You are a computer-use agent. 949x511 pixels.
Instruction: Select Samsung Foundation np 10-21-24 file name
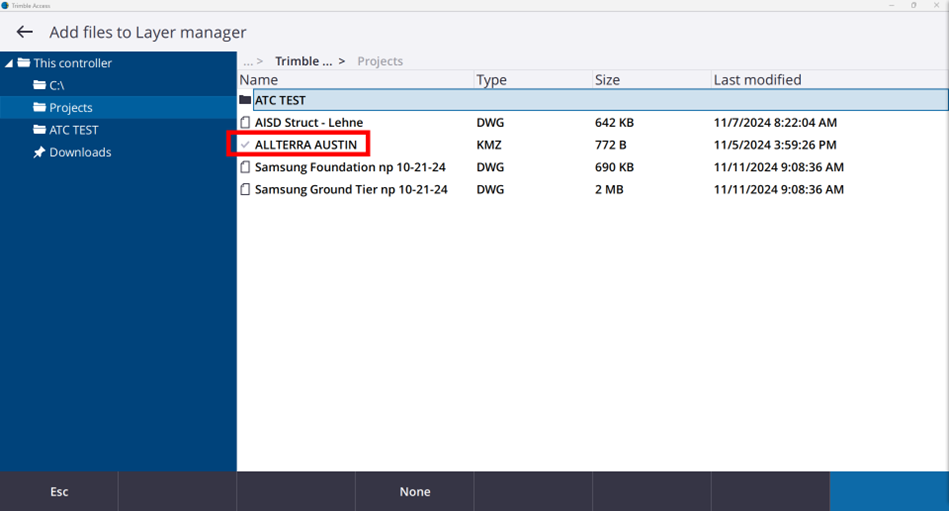(350, 167)
